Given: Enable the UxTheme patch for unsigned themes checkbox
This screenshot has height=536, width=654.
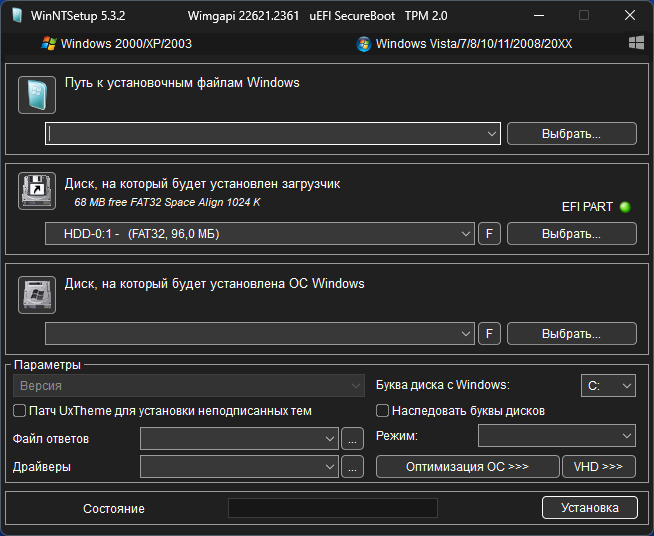Looking at the screenshot, I should point(19,411).
